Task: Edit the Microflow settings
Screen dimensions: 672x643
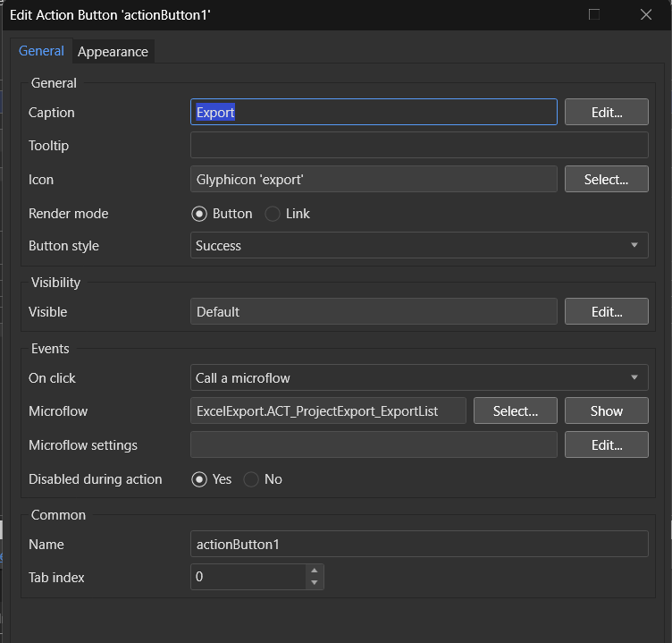Action: point(606,444)
